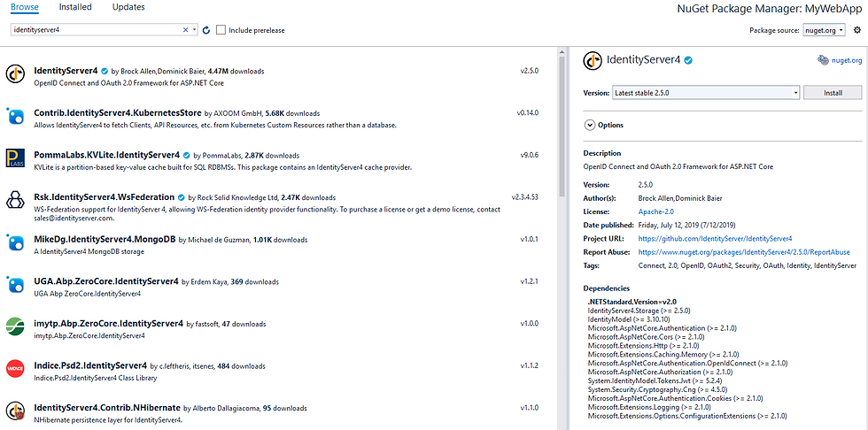Open package source settings gear icon

[x=857, y=30]
